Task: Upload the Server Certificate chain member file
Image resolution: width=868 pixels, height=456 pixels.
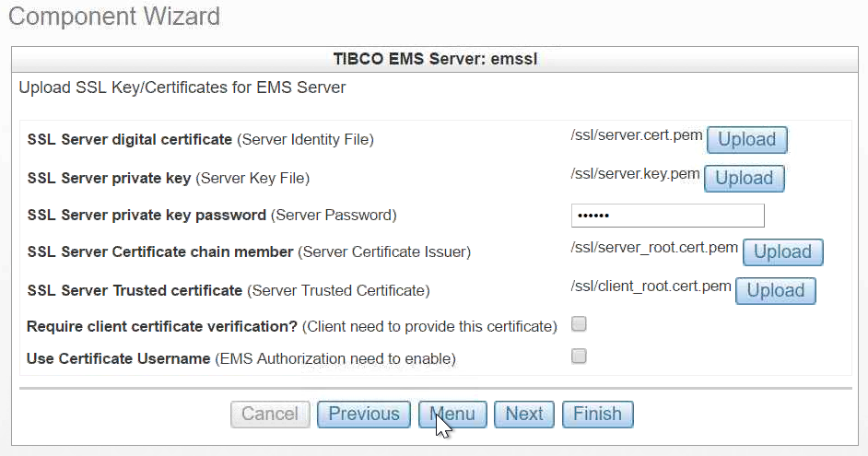Action: pyautogui.click(x=782, y=252)
